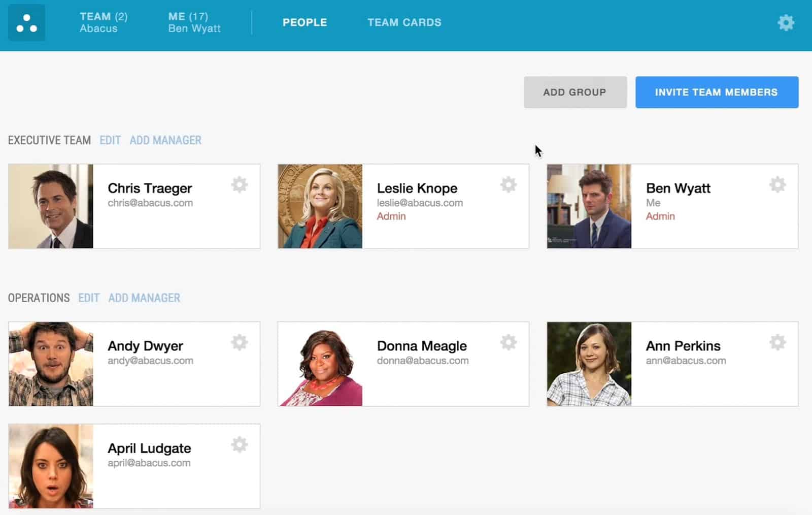Open April Ludgate's card gear settings

click(240, 445)
